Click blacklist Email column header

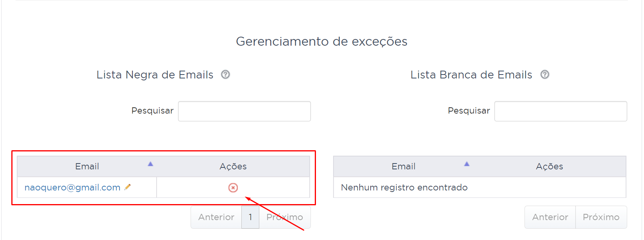pyautogui.click(x=87, y=167)
